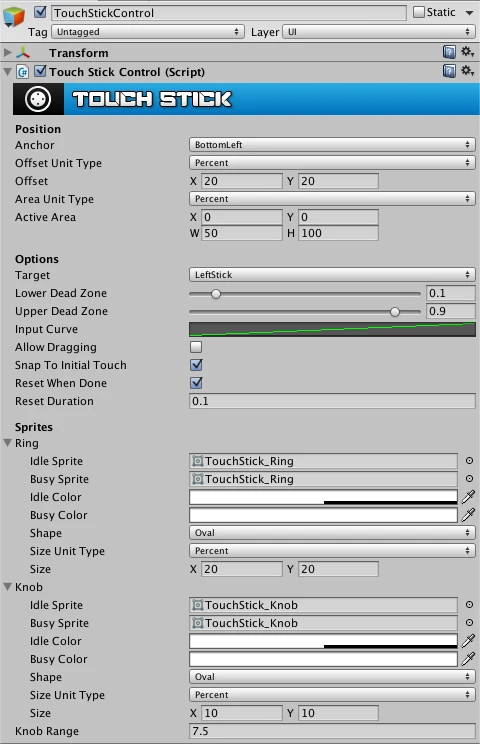Screen dimensions: 480x744
Task: Open Touch Stick Control gear menu
Action: pos(468,71)
